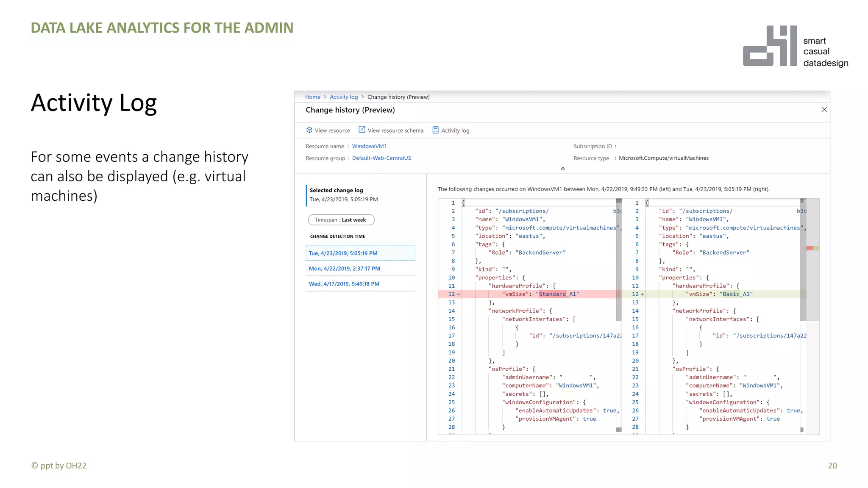Select change Tue, 4/23/2019, 5:05:19 PM

(360, 253)
